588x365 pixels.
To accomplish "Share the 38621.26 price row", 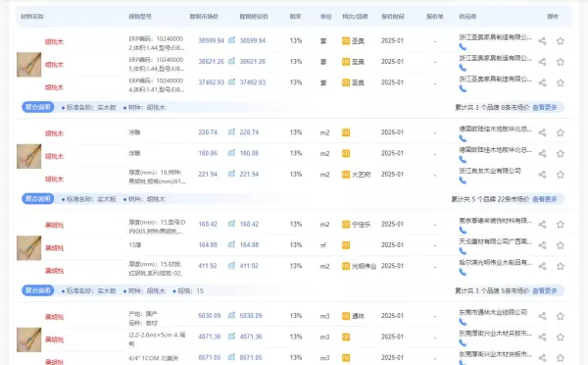I will click(542, 62).
